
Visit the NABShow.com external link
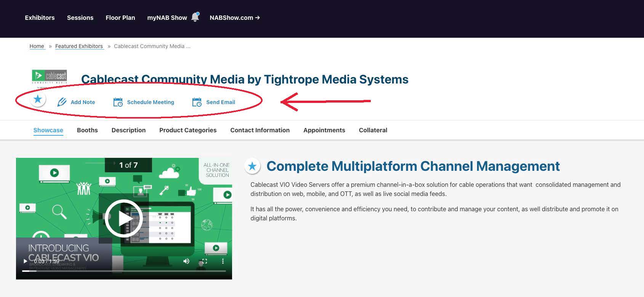click(235, 18)
